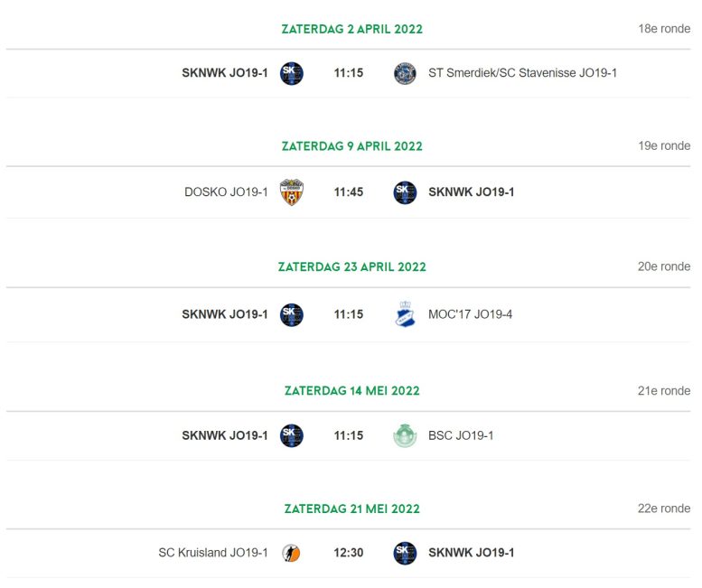Open the BSC JO19-1 team link

tap(461, 435)
